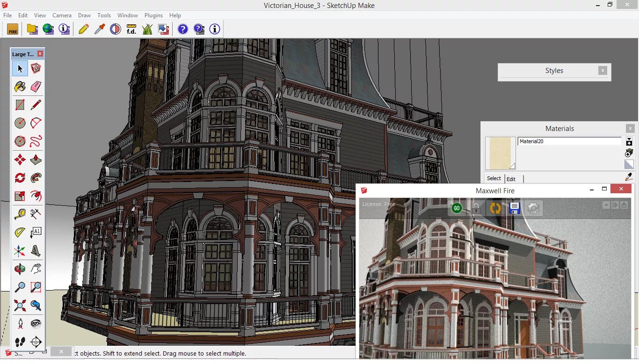Viewport: 639px width, 364px height.
Task: Click the Material20 preview swatch
Action: point(500,153)
